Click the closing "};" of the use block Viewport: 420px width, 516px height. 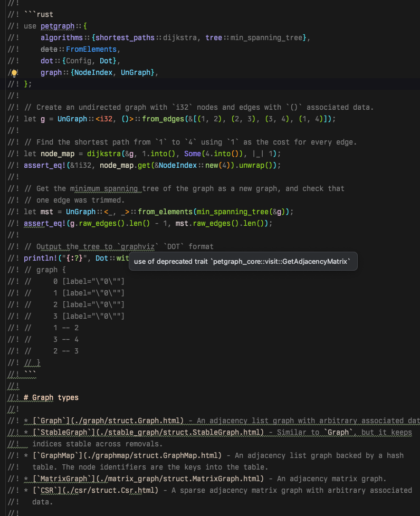click(x=27, y=84)
